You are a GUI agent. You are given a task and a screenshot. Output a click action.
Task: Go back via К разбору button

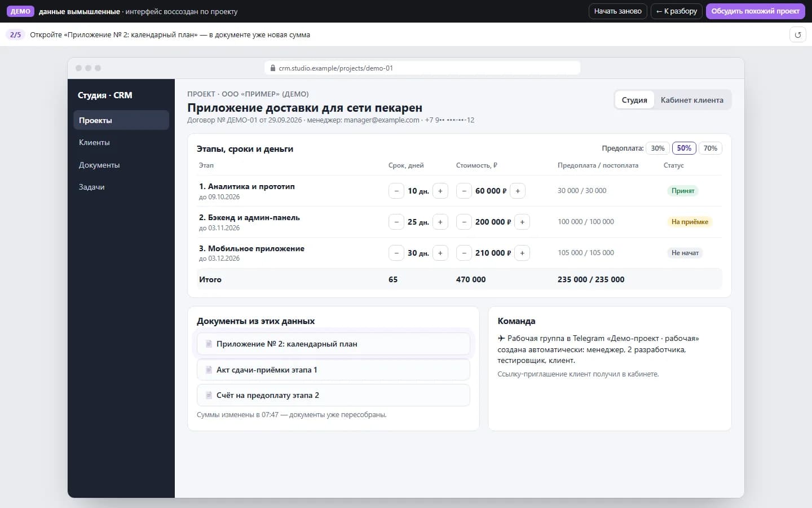click(677, 11)
